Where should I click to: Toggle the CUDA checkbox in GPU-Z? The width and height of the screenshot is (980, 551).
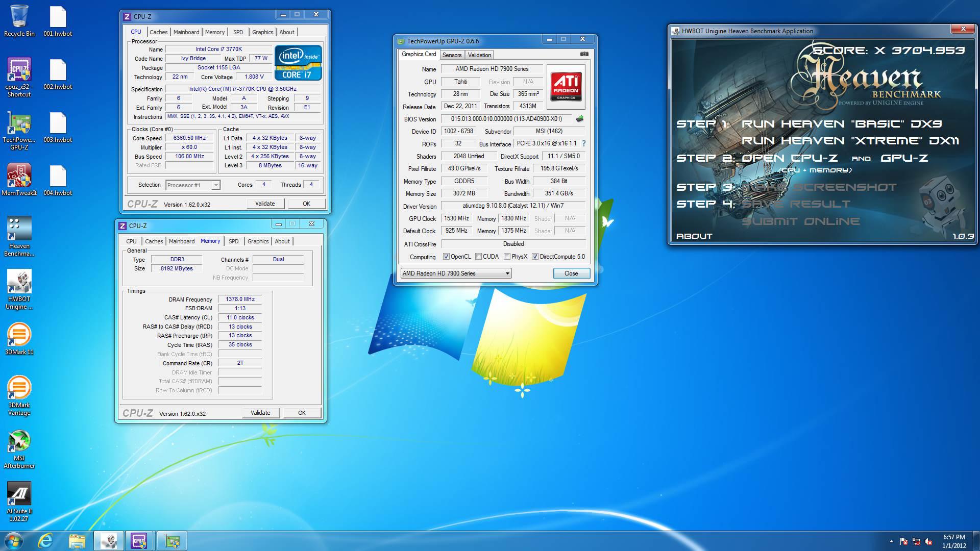478,257
